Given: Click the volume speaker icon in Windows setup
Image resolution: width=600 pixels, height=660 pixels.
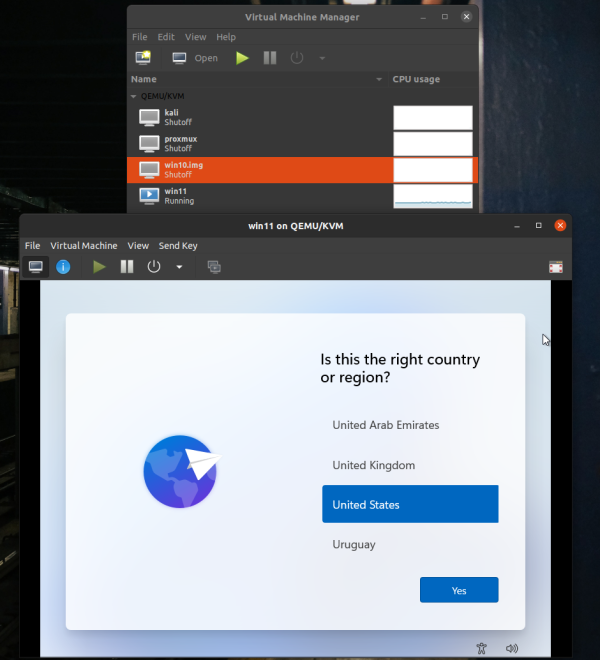Looking at the screenshot, I should click(x=512, y=648).
